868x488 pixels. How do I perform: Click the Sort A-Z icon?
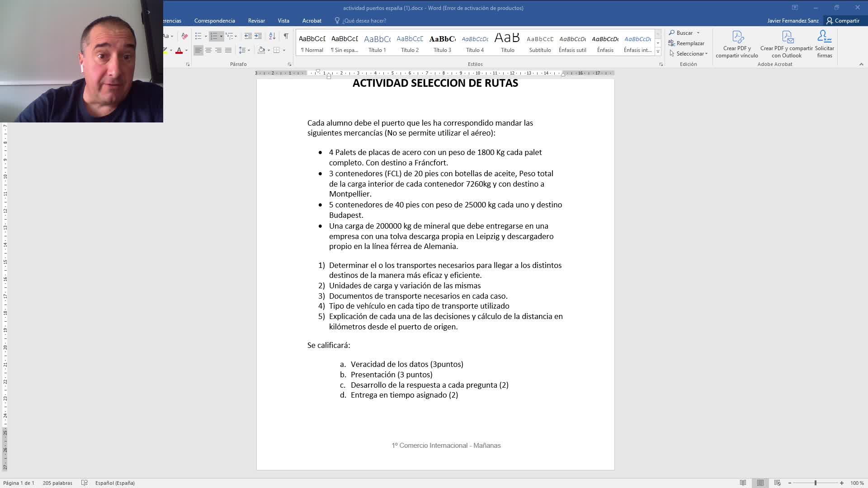click(x=272, y=36)
